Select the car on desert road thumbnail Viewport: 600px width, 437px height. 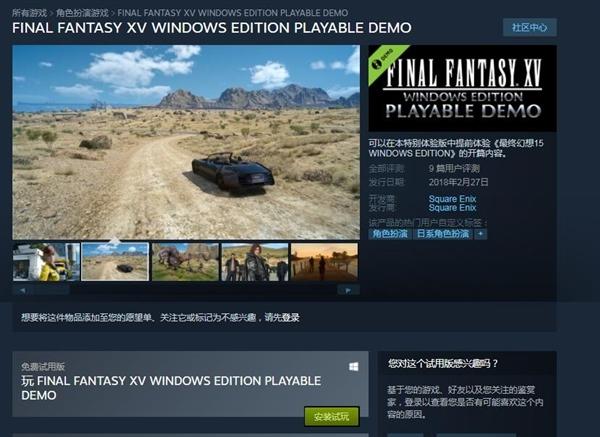(115, 262)
